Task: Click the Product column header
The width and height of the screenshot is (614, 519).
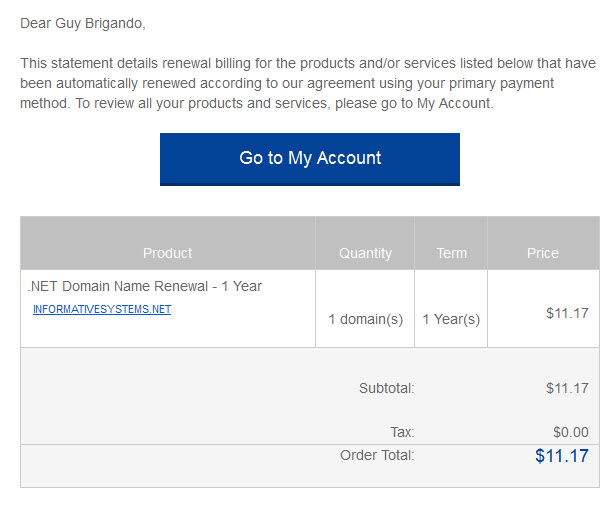Action: click(168, 253)
